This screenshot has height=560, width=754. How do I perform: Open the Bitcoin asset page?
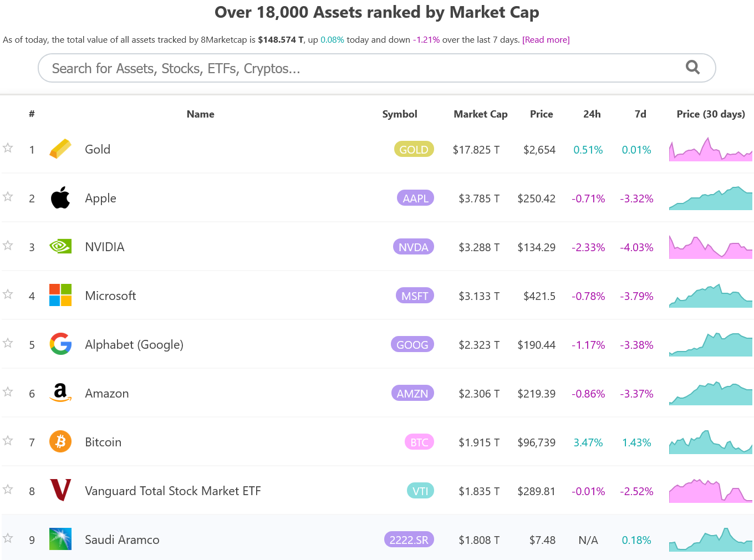(103, 442)
